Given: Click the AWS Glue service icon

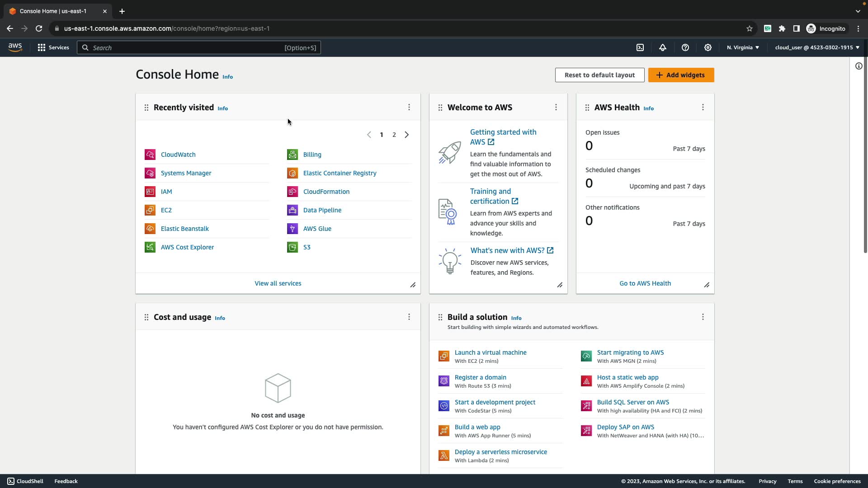Looking at the screenshot, I should pyautogui.click(x=292, y=229).
